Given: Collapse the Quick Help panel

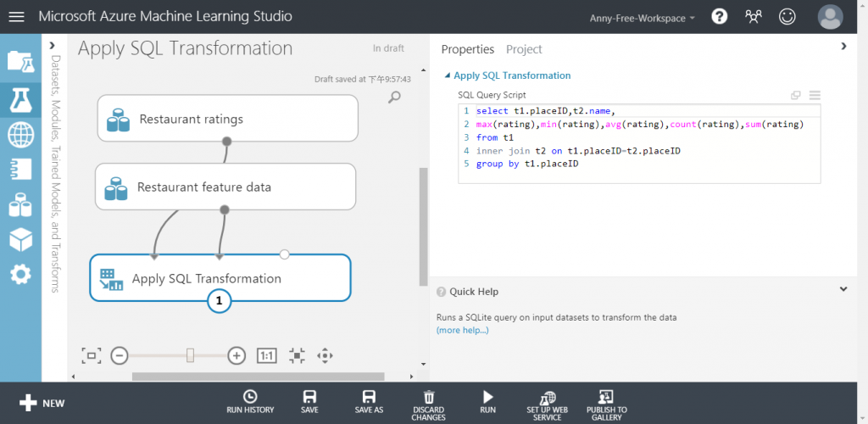Looking at the screenshot, I should click(843, 289).
